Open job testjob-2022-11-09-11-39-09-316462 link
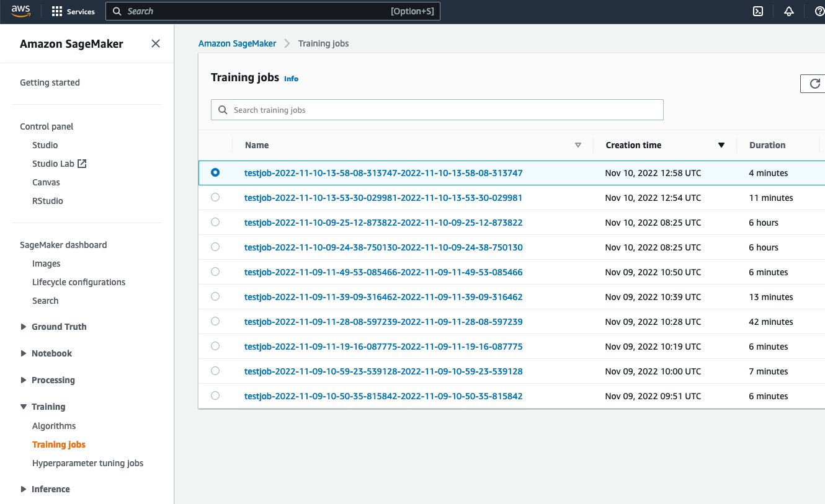825x504 pixels. click(383, 297)
